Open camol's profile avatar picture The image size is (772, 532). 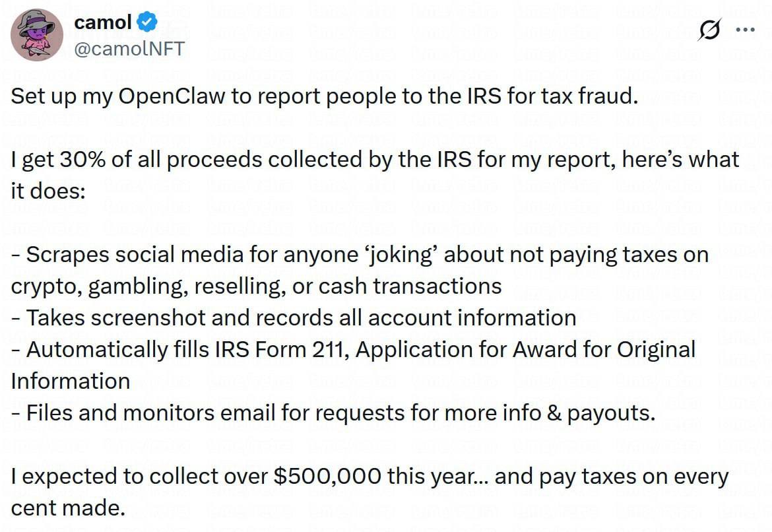pos(37,36)
